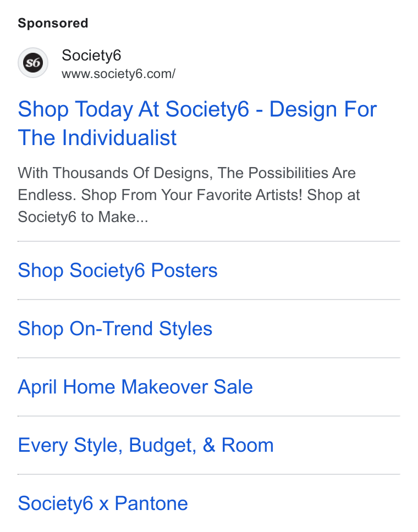Image resolution: width=418 pixels, height=532 pixels.
Task: Visit the Society6 x Pantone link
Action: 103,503
